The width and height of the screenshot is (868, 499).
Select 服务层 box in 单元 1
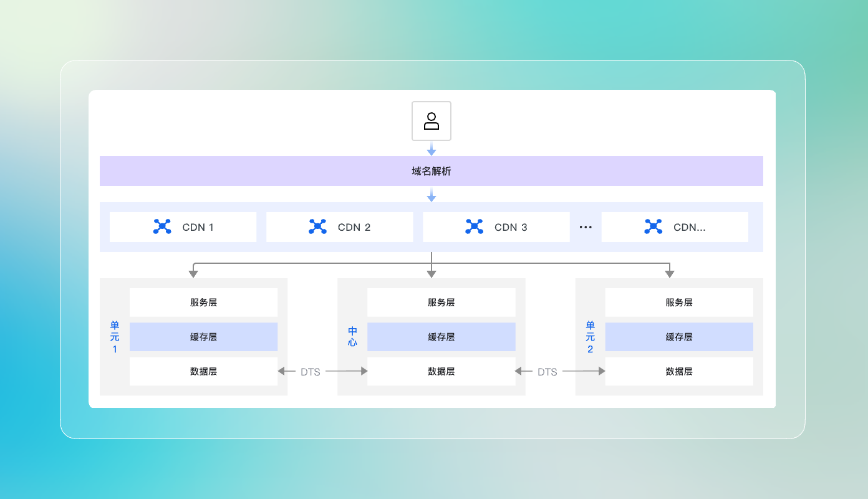pyautogui.click(x=204, y=303)
